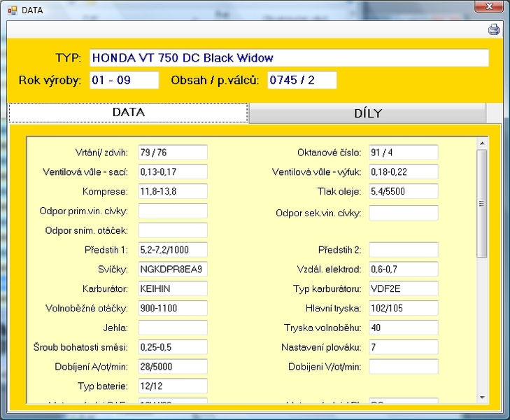Click the Tlak oleje label
The height and width of the screenshot is (420, 510).
tap(339, 191)
